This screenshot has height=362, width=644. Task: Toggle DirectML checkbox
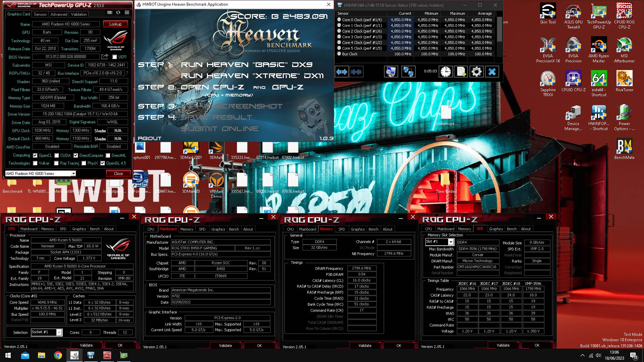point(108,156)
